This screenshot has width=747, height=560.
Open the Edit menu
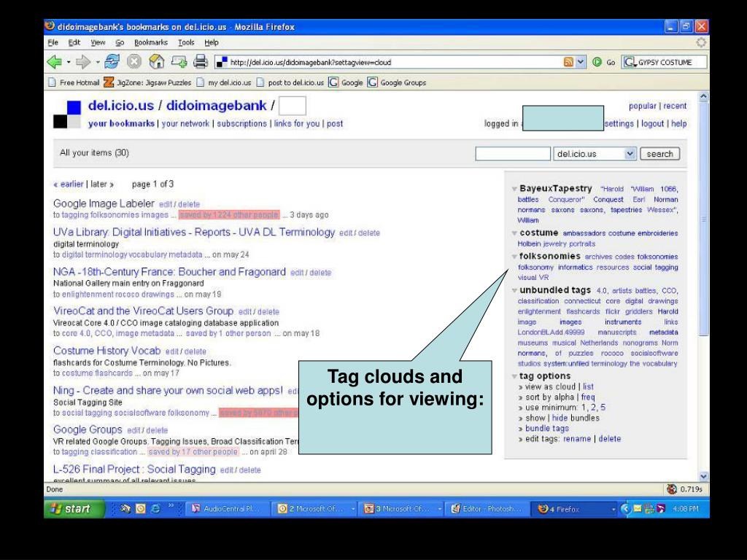74,42
